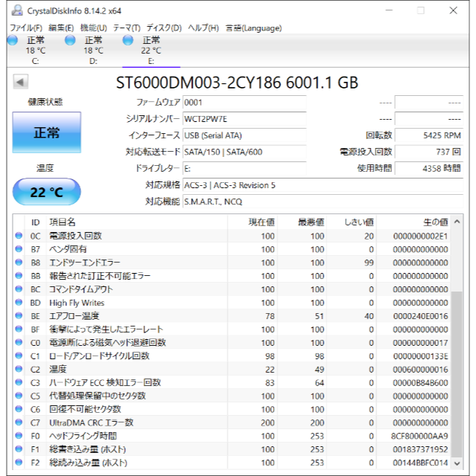476x476 pixels.
Task: Click rotation rate value 5425 RPM
Action: tap(429, 135)
